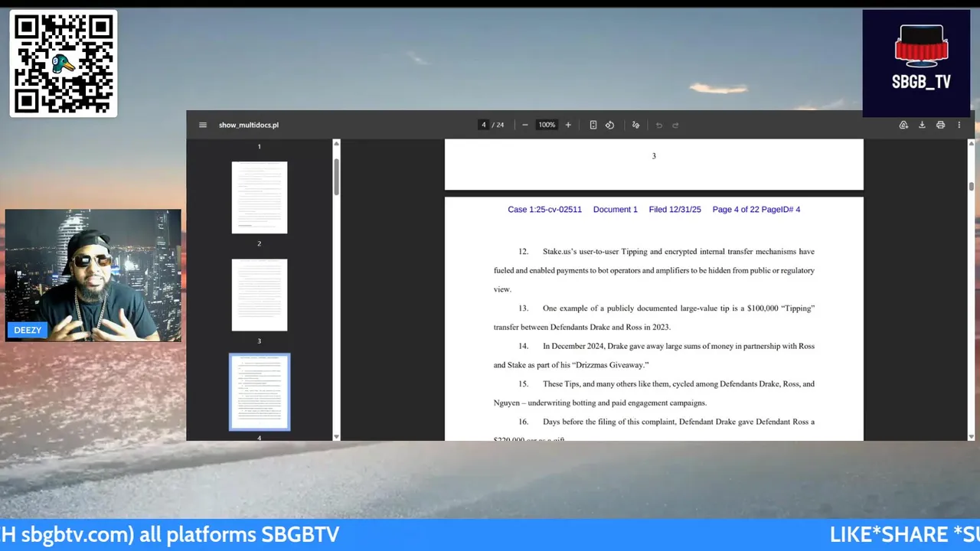Click page number 3 at previous page bottom
Viewport: 980px width, 551px height.
tap(654, 156)
